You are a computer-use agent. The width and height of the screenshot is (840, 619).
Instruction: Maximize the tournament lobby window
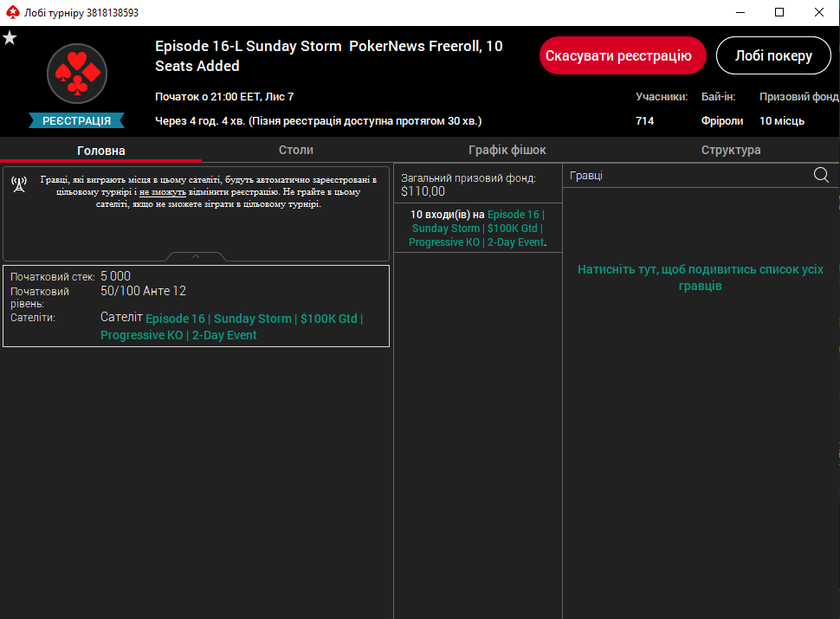779,12
